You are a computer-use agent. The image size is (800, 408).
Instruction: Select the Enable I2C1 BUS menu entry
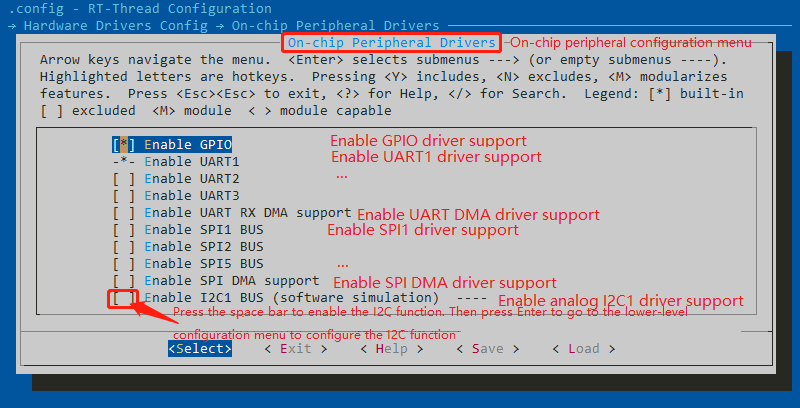tap(290, 298)
